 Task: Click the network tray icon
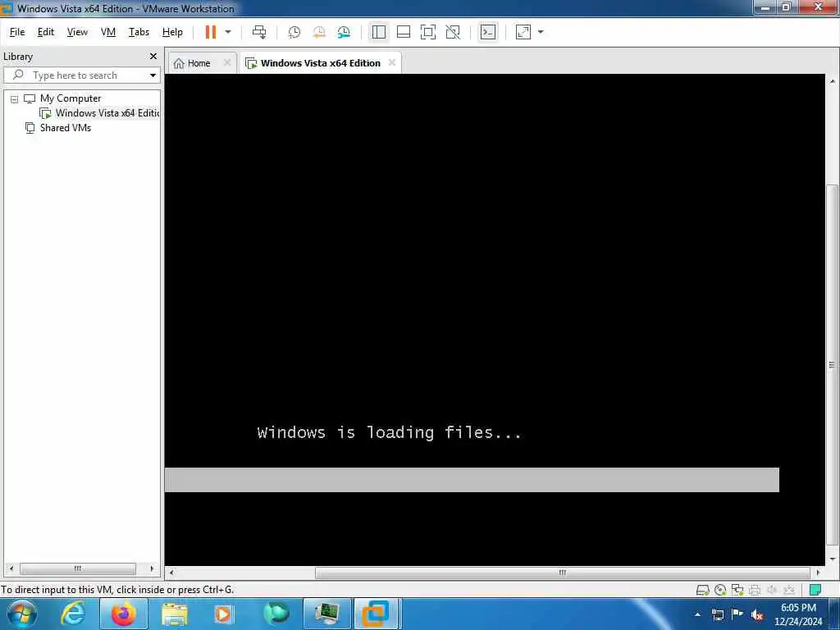click(x=718, y=614)
